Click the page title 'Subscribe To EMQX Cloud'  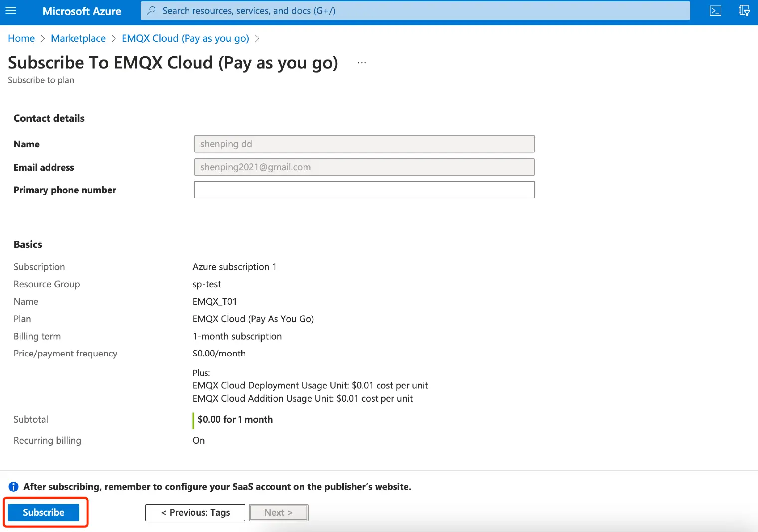[173, 63]
